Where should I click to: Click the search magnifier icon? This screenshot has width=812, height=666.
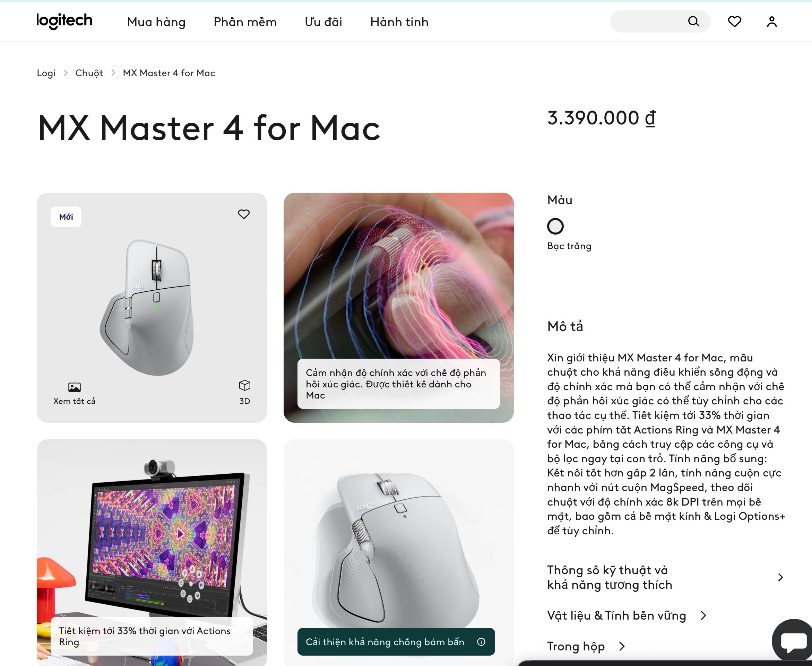[x=693, y=21]
